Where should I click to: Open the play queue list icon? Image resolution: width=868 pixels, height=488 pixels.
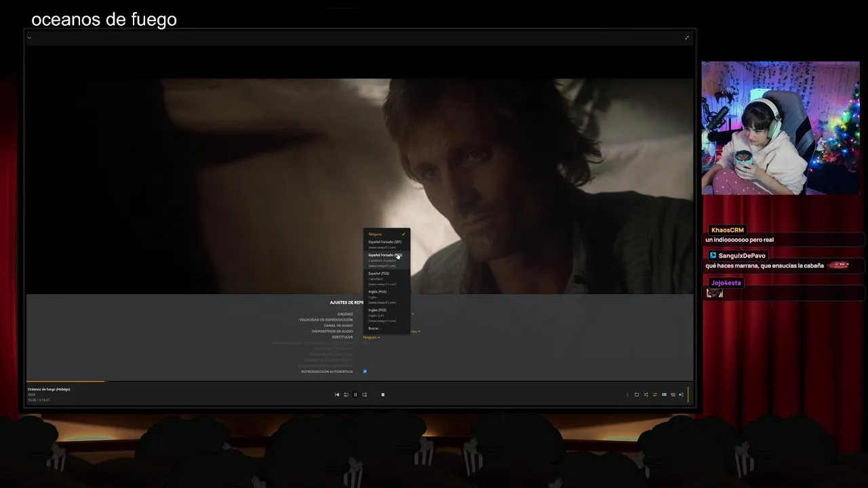(673, 394)
